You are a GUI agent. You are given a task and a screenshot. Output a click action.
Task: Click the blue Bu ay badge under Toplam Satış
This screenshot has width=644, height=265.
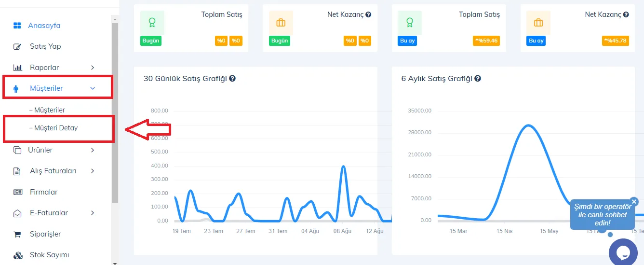[x=408, y=41]
